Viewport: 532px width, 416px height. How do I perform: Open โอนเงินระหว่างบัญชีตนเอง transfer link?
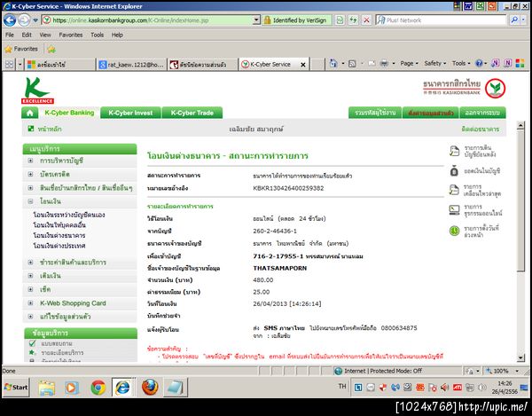click(69, 215)
